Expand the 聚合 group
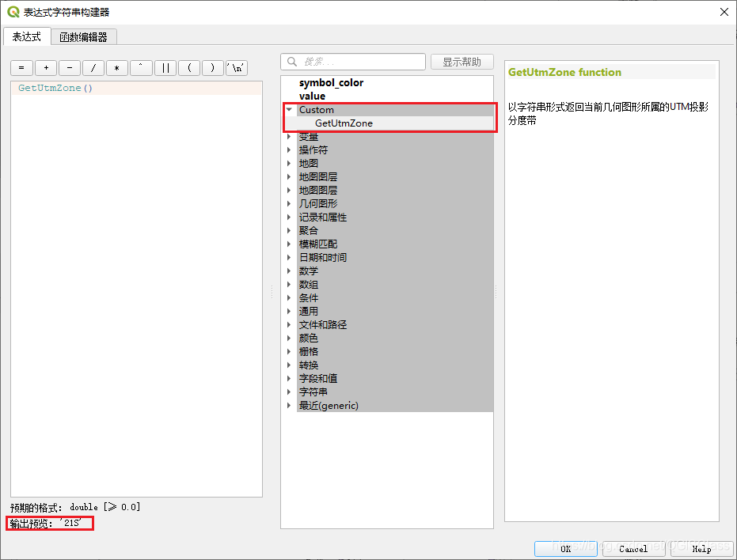The image size is (737, 560). pyautogui.click(x=289, y=230)
